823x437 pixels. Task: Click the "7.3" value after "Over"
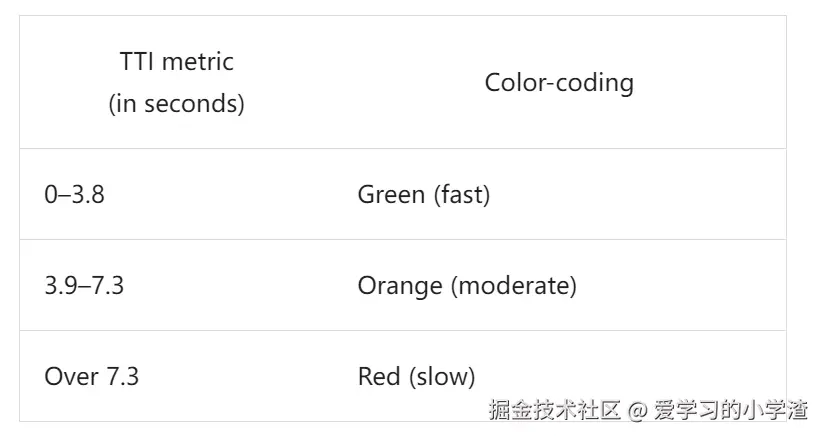pyautogui.click(x=122, y=377)
